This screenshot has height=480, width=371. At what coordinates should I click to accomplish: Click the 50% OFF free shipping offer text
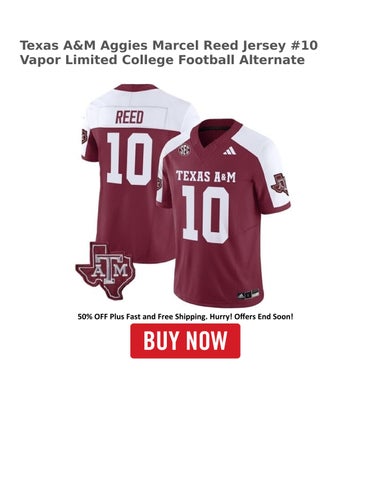click(185, 316)
